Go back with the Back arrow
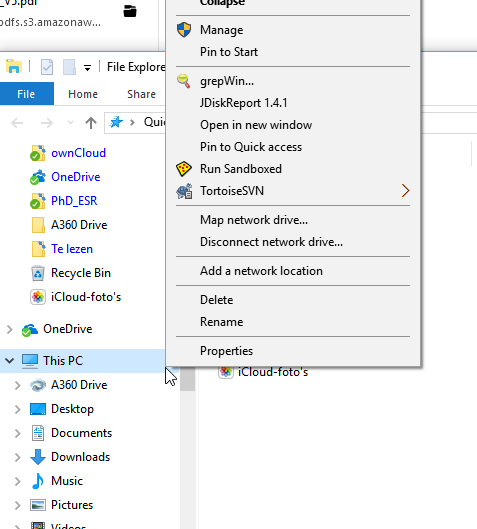 pos(17,123)
